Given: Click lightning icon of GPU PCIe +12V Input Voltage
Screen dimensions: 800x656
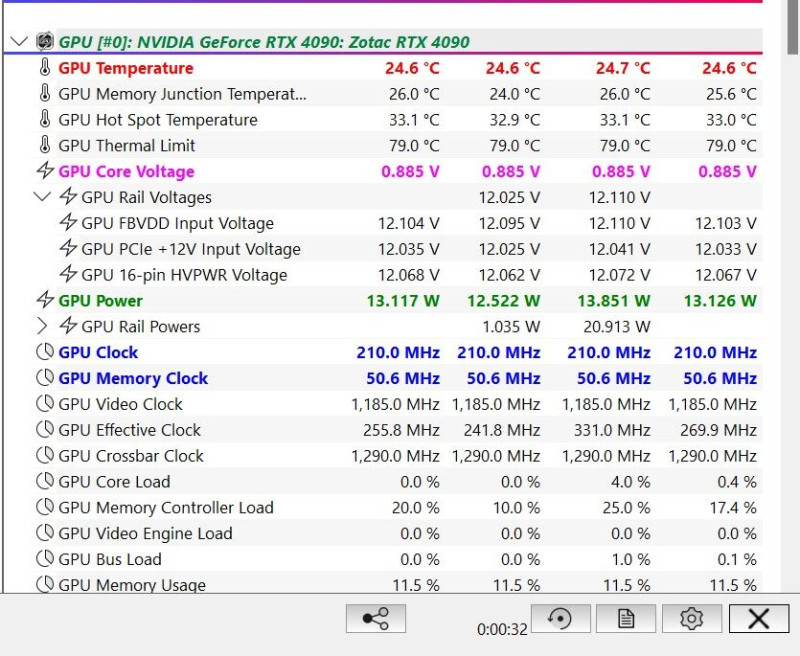Looking at the screenshot, I should click(68, 248).
